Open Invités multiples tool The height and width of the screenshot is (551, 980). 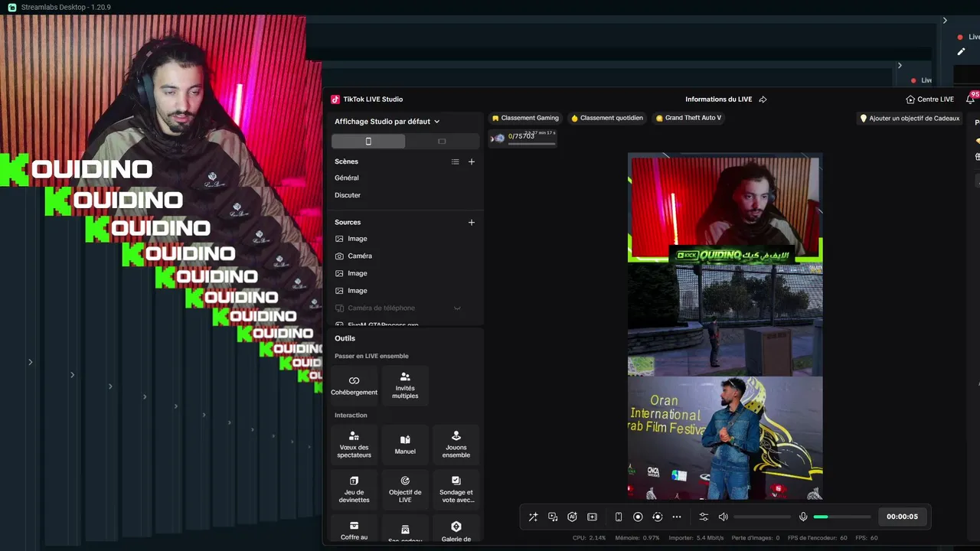point(405,386)
